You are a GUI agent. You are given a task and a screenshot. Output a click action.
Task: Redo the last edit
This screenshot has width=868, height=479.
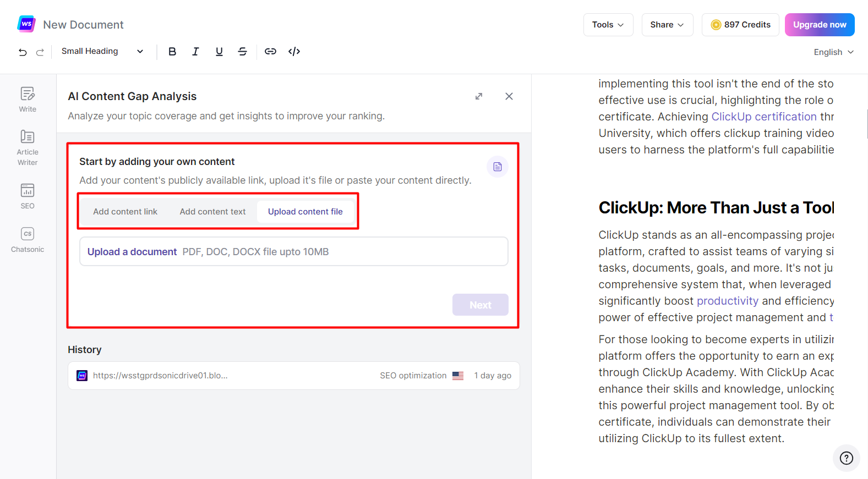tap(40, 52)
